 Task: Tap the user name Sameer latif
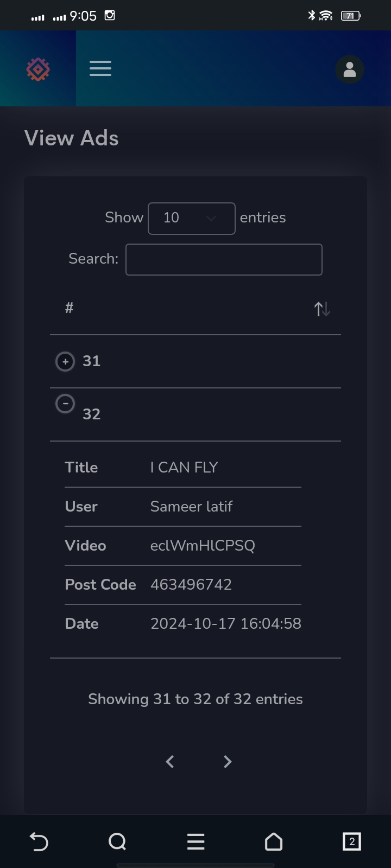coord(191,506)
